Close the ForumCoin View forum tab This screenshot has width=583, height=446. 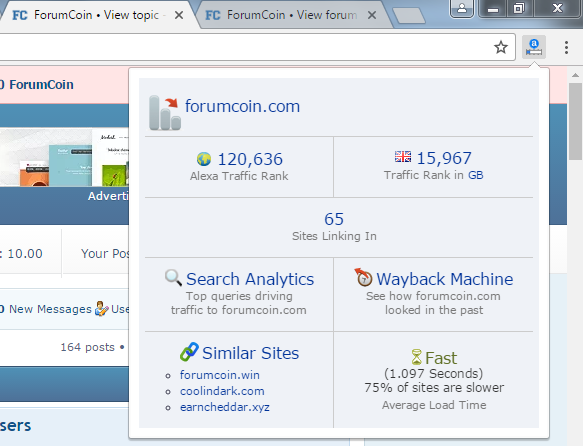(372, 15)
